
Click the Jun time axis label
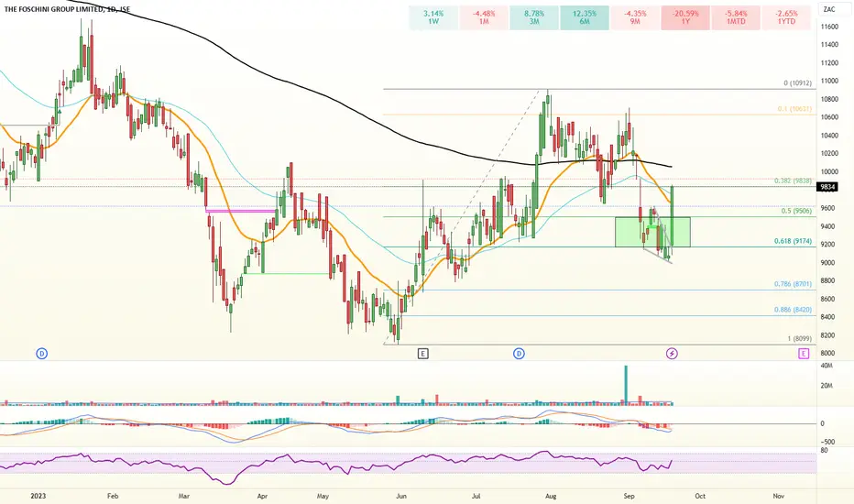[401, 497]
